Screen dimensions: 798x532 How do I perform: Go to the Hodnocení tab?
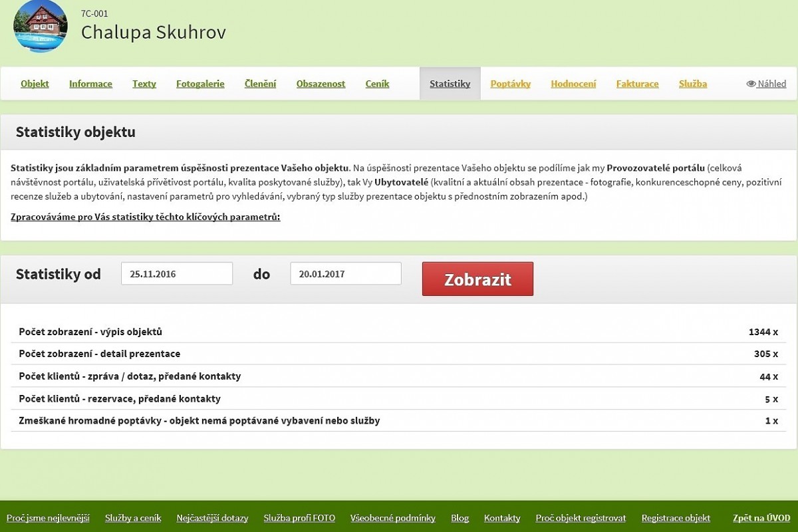click(573, 84)
